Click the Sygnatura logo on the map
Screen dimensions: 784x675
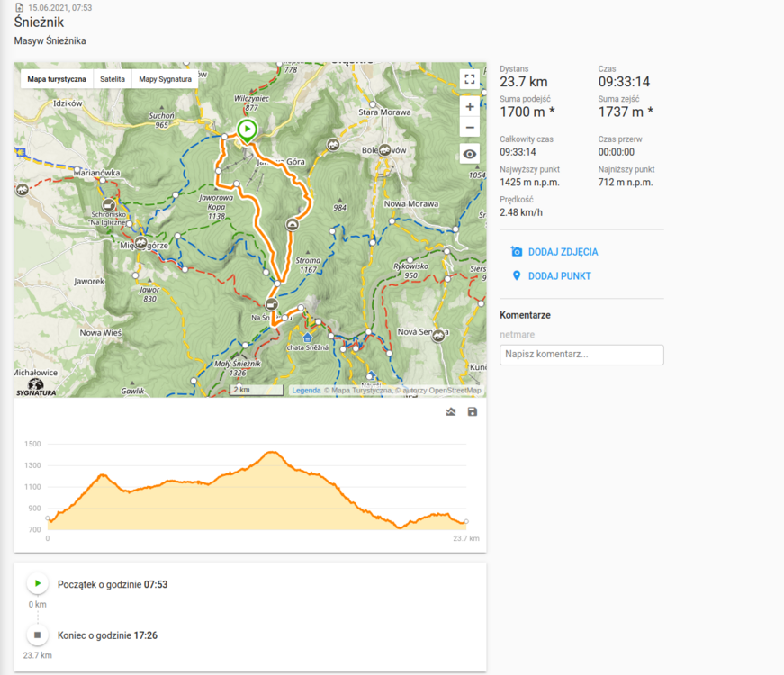point(36,387)
